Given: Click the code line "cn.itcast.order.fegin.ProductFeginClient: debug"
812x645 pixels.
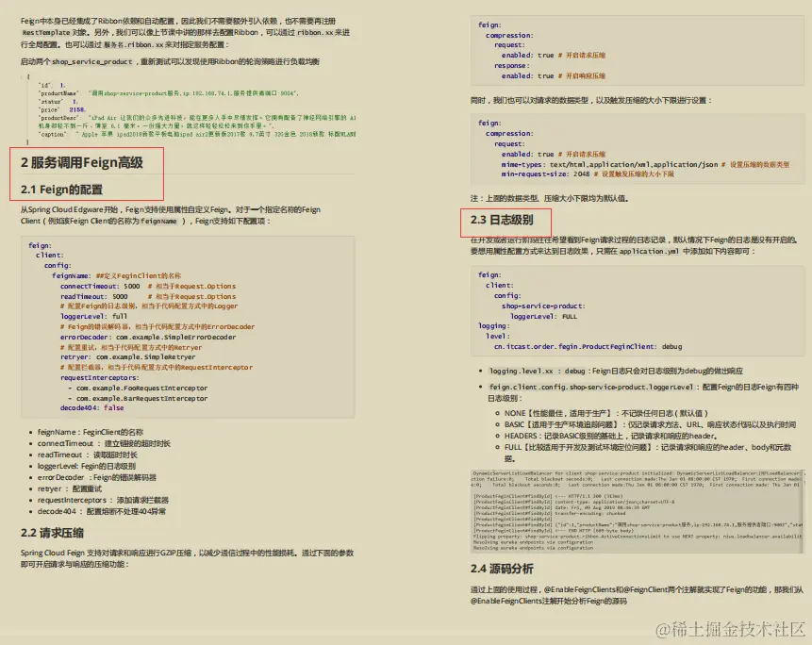Looking at the screenshot, I should (x=588, y=346).
